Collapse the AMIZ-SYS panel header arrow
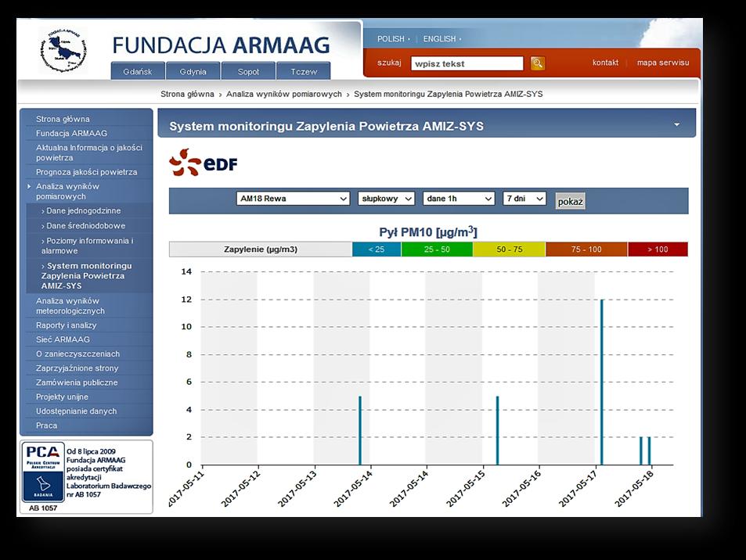This screenshot has height=560, width=746. click(x=676, y=124)
